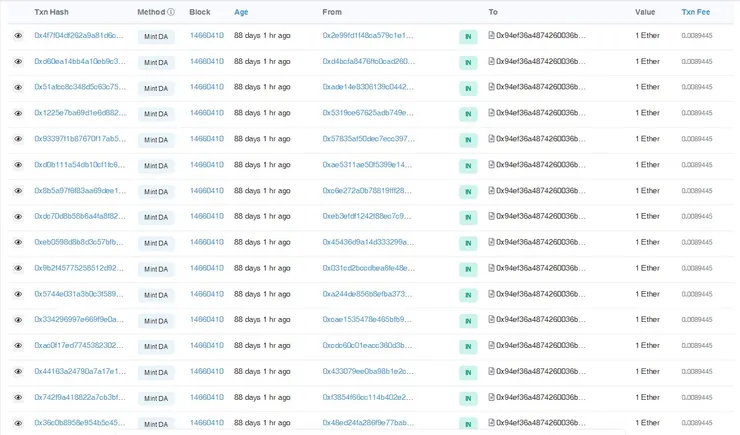
Task: Click the From column header
Action: click(x=332, y=12)
